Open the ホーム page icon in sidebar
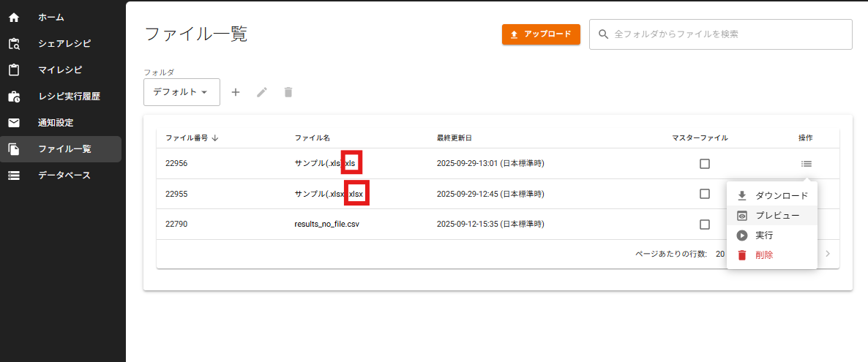Screen dimensions: 868x362 14,18
